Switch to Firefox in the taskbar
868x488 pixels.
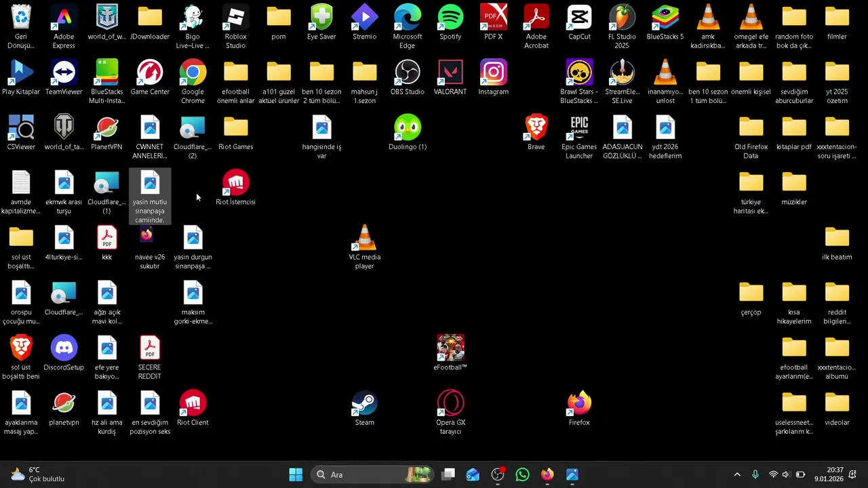547,474
